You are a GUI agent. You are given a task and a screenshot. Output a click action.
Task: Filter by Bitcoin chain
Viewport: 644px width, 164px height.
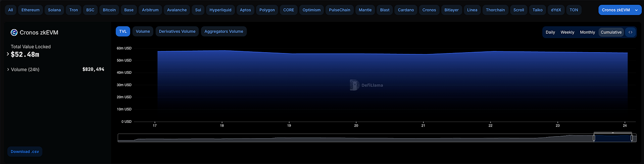click(x=109, y=10)
